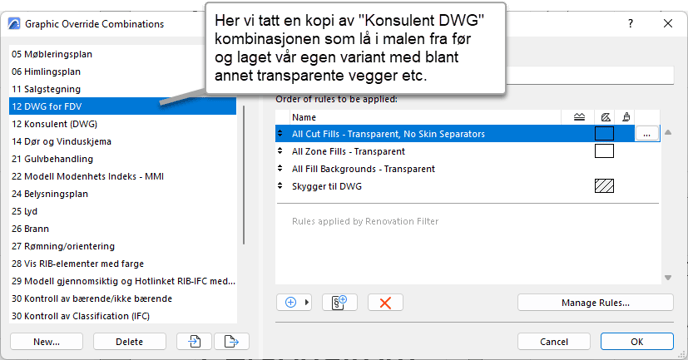
Task: Click the surface override column header icon
Action: coord(626,117)
